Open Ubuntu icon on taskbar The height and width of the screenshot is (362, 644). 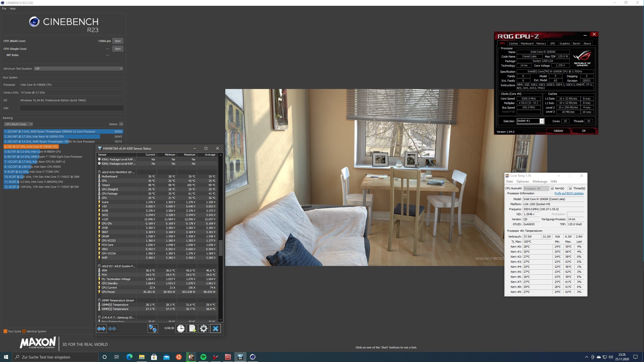179,357
